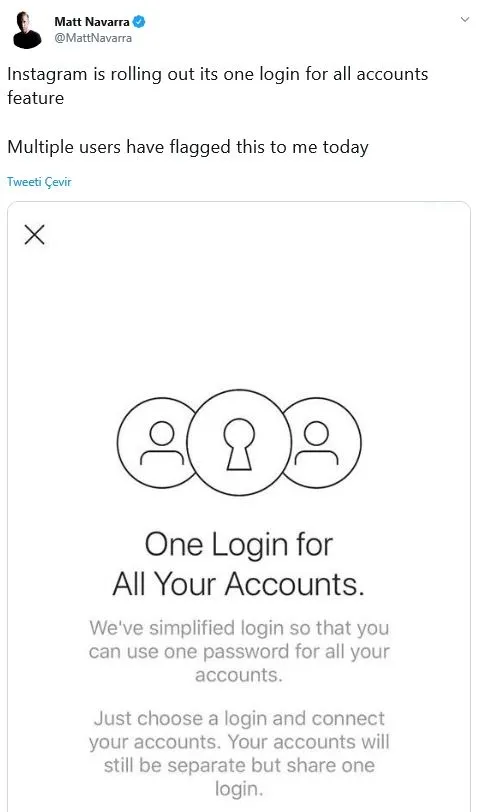The width and height of the screenshot is (478, 812).
Task: Click the center keyhole lock icon
Action: (x=239, y=443)
